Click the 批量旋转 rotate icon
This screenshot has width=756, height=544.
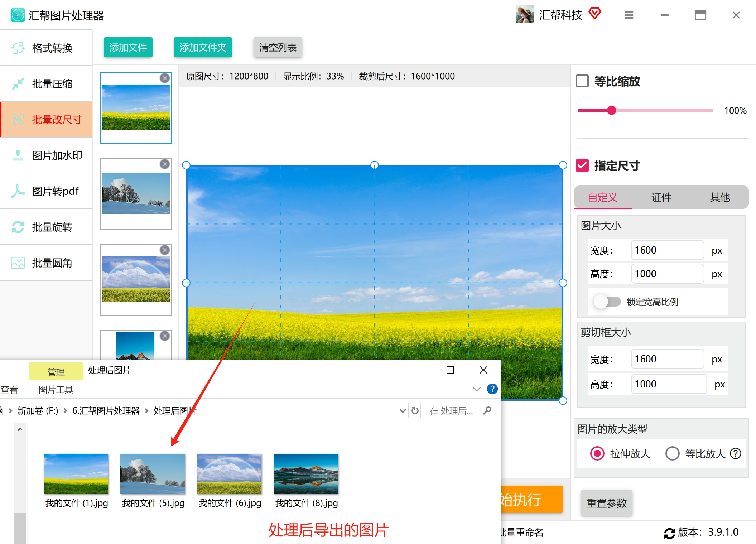coord(18,227)
